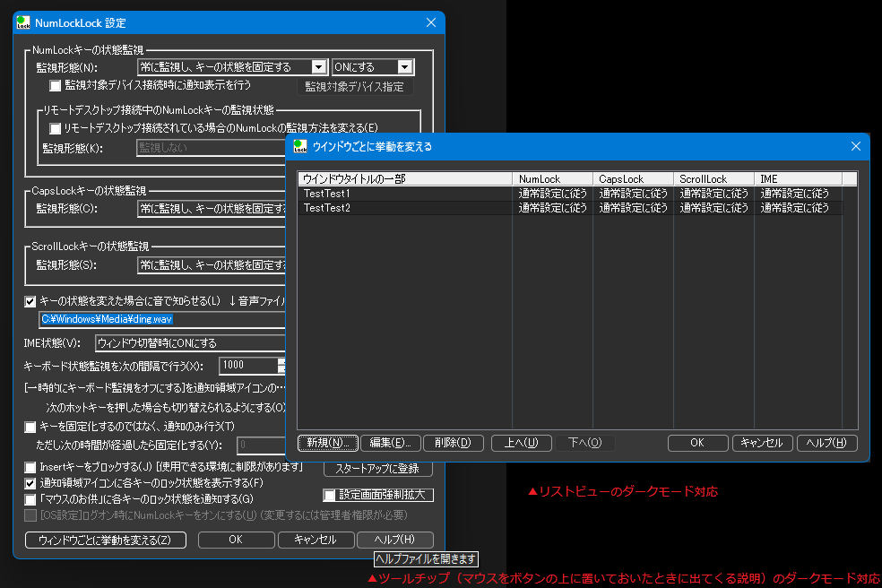This screenshot has height=588, width=882.
Task: Enable 監視対象デバイス接続時に通知表示を行う checkbox
Action: [x=56, y=86]
